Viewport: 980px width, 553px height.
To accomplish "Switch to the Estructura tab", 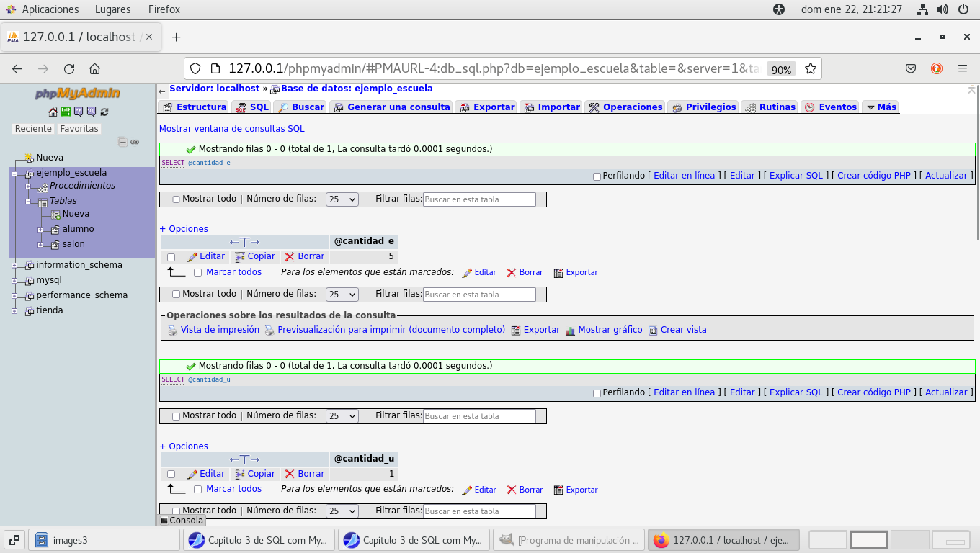I will click(195, 107).
